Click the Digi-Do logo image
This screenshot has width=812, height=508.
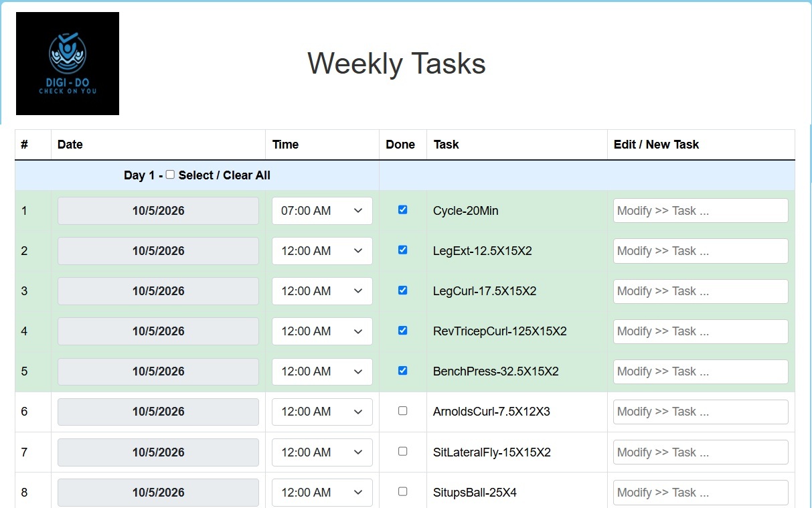[x=68, y=64]
